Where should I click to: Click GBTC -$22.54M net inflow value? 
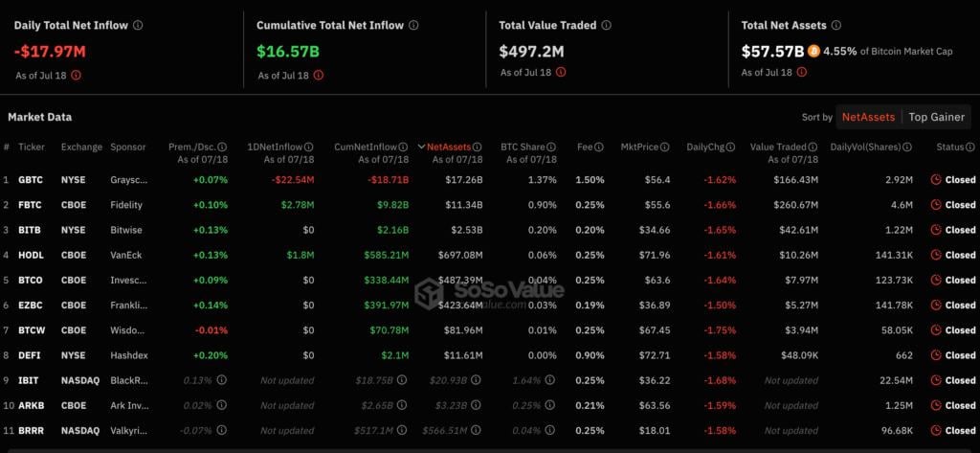[x=293, y=180]
